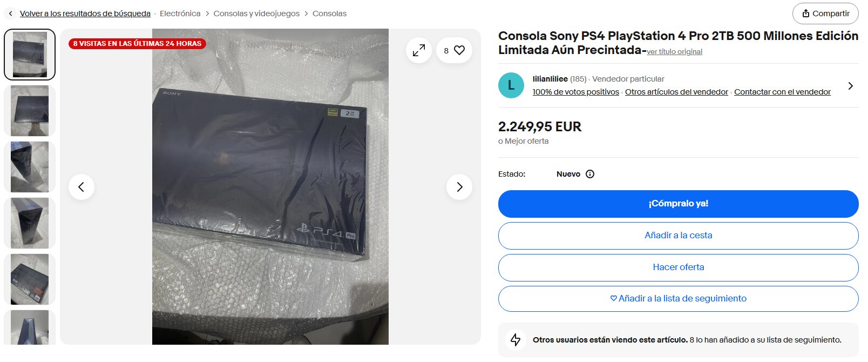Show the next product photo

point(459,187)
